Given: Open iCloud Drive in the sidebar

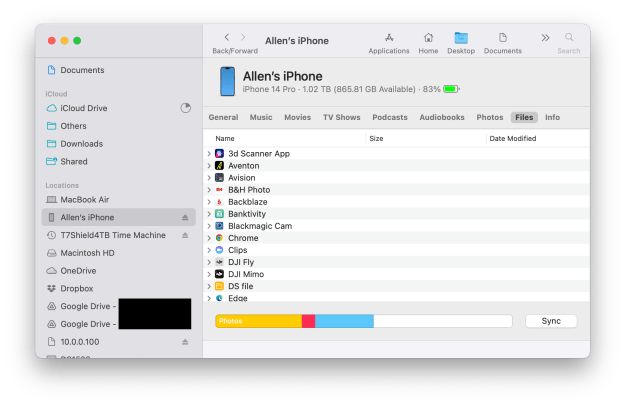Looking at the screenshot, I should pos(118,108).
